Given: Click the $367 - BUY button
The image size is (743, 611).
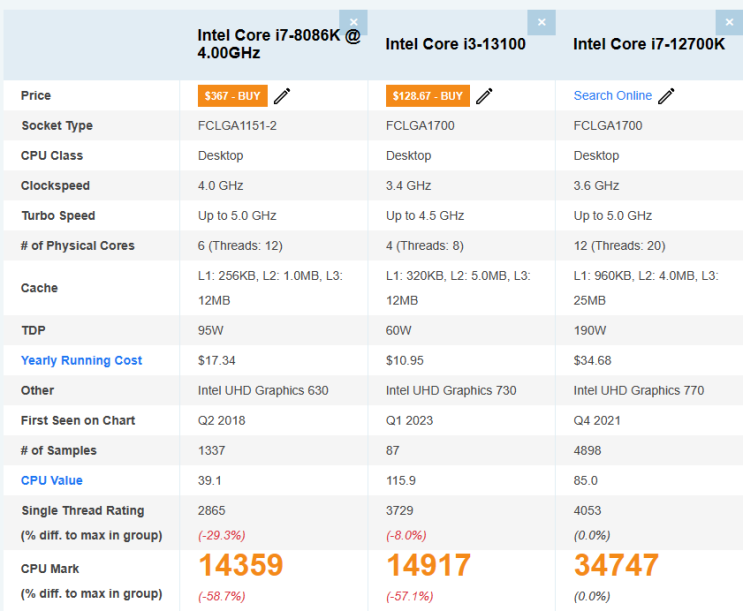Looking at the screenshot, I should pos(233,96).
